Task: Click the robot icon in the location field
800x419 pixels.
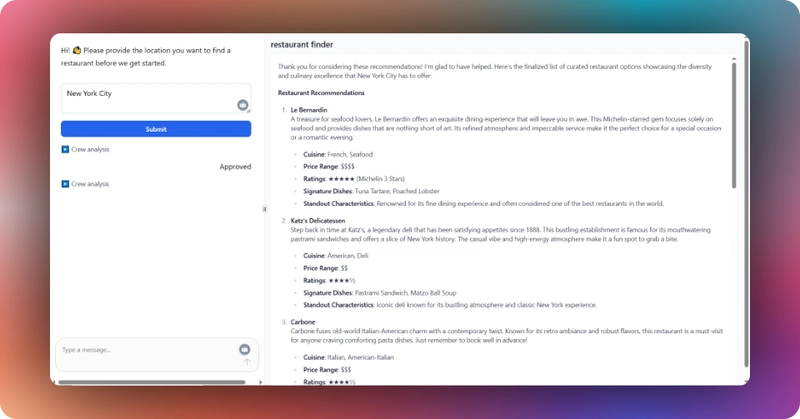Action: pos(243,105)
